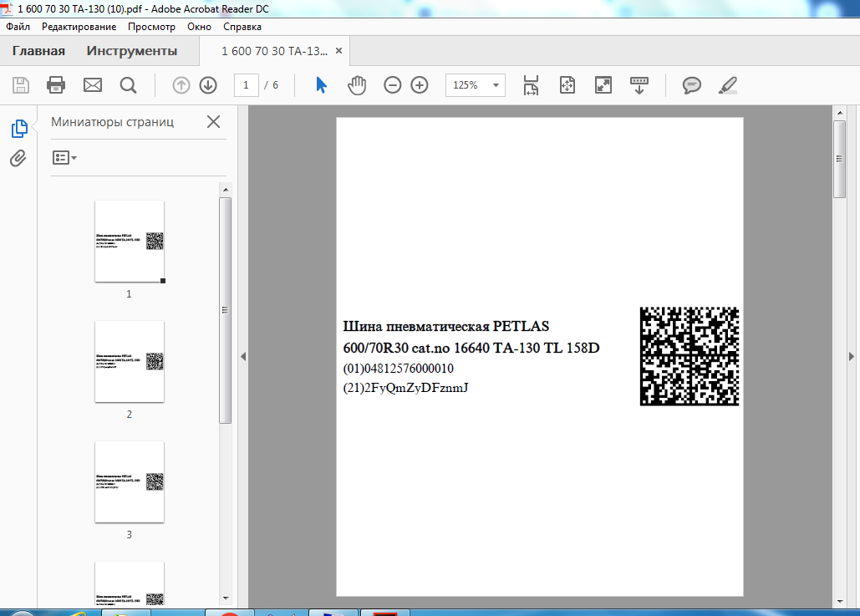This screenshot has height=616, width=860.
Task: Expand thumbnail options dropdown menu
Action: pyautogui.click(x=64, y=157)
